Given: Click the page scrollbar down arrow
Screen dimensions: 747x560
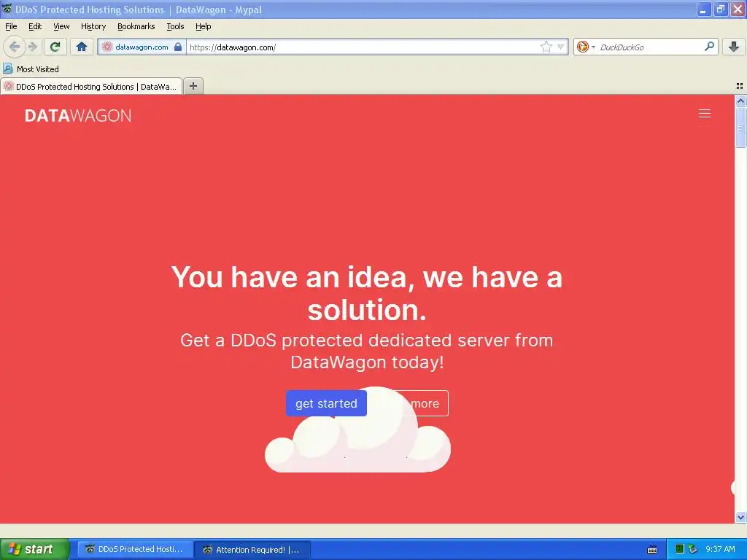Looking at the screenshot, I should pyautogui.click(x=740, y=517).
